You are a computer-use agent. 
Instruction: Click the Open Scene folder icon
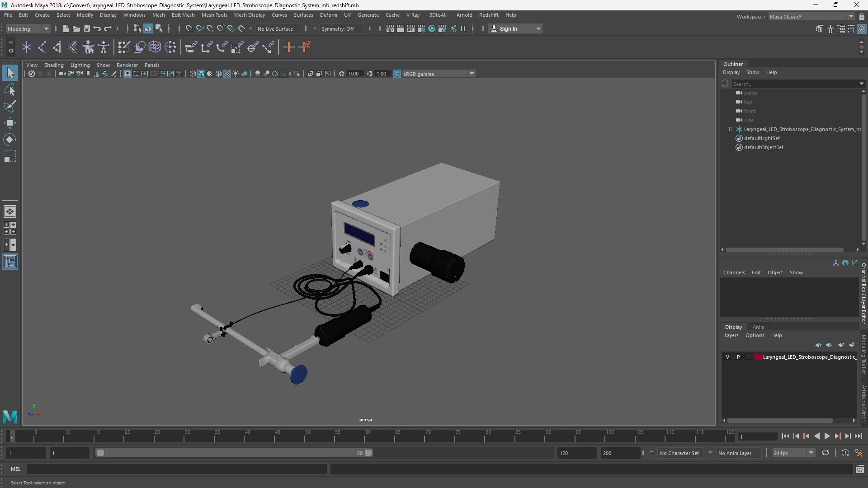point(76,28)
